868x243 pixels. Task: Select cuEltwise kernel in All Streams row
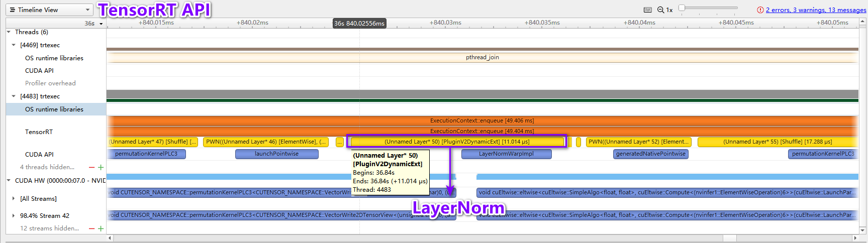click(x=667, y=193)
